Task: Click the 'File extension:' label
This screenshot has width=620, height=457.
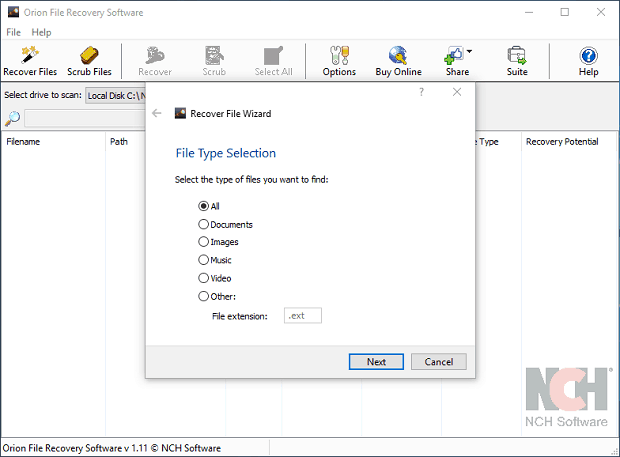Action: 240,316
